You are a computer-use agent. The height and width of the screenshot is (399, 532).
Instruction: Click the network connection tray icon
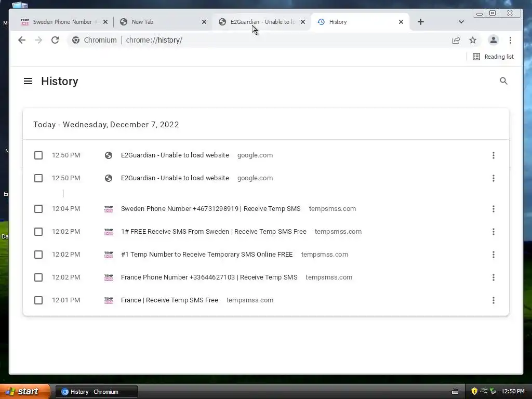pos(484,391)
